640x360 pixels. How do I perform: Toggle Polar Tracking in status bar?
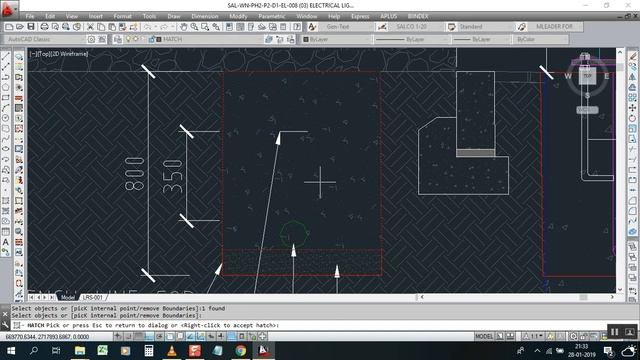[x=160, y=336]
